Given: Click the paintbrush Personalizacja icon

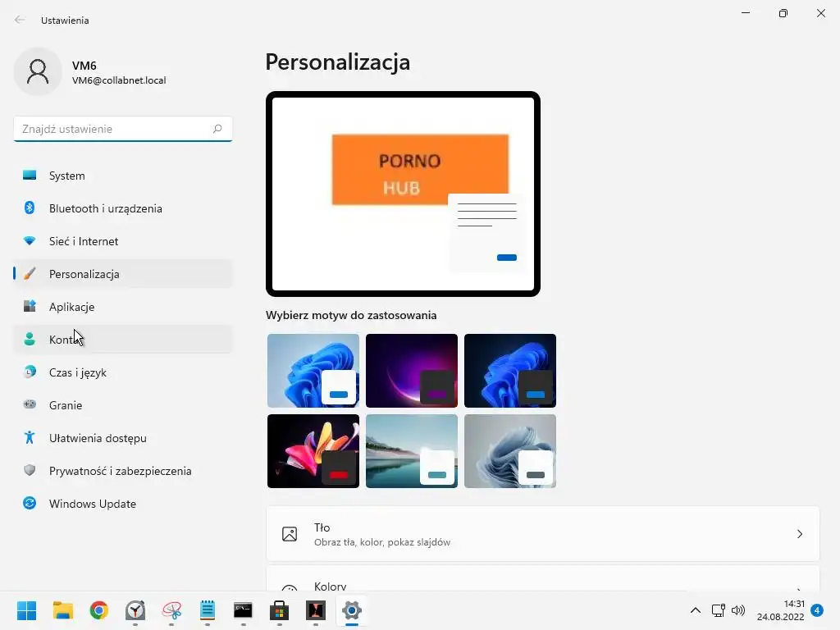Looking at the screenshot, I should (x=30, y=274).
